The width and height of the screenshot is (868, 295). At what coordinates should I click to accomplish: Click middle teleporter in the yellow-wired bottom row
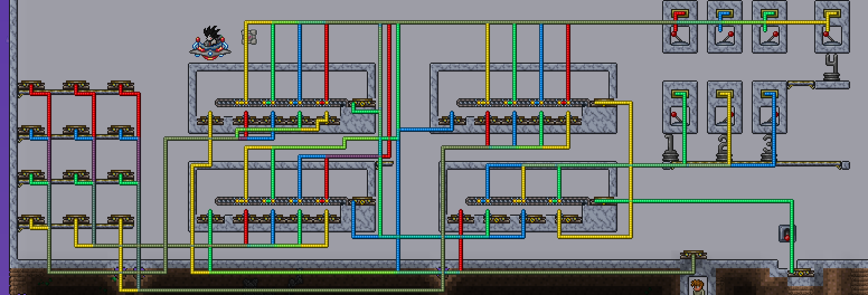coord(76,220)
